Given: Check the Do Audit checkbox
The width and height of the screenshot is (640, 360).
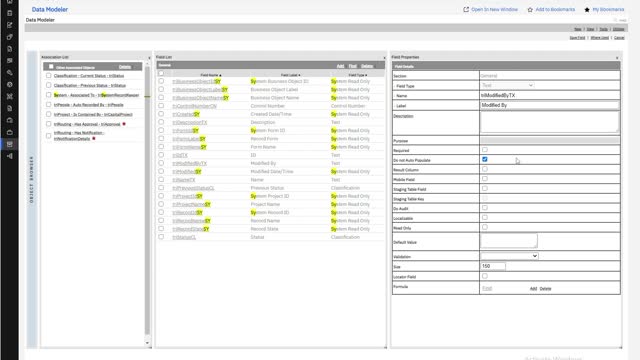Looking at the screenshot, I should pos(484,208).
